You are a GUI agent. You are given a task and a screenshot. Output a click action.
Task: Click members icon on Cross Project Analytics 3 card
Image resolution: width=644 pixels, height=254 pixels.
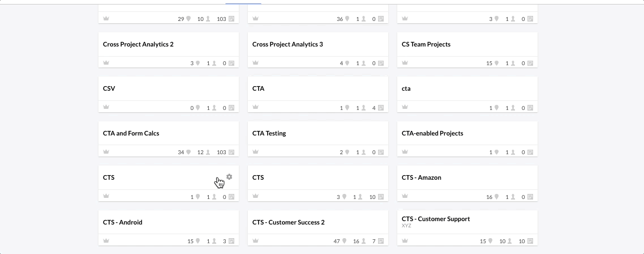pyautogui.click(x=364, y=63)
